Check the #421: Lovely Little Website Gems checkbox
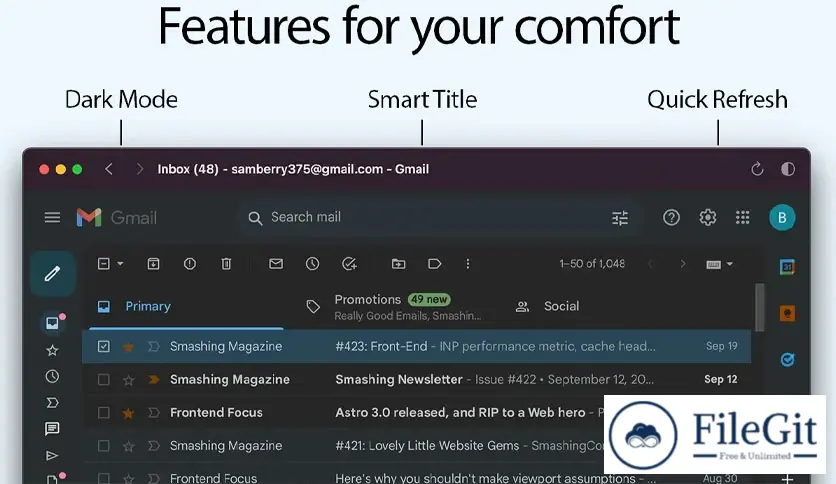Image resolution: width=836 pixels, height=484 pixels. pyautogui.click(x=103, y=446)
